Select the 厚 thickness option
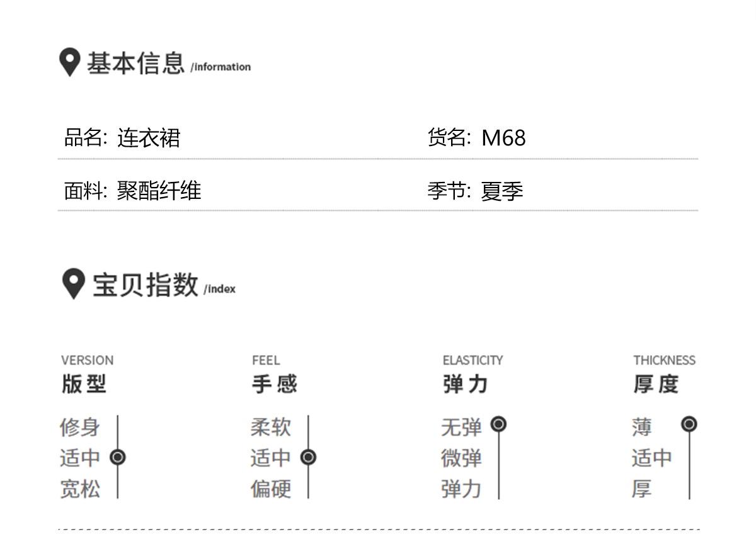Viewport: 756px width, 542px height. tap(641, 488)
